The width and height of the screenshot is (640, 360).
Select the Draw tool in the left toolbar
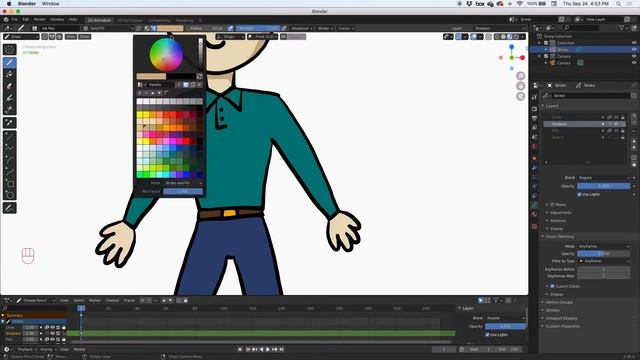tap(9, 62)
